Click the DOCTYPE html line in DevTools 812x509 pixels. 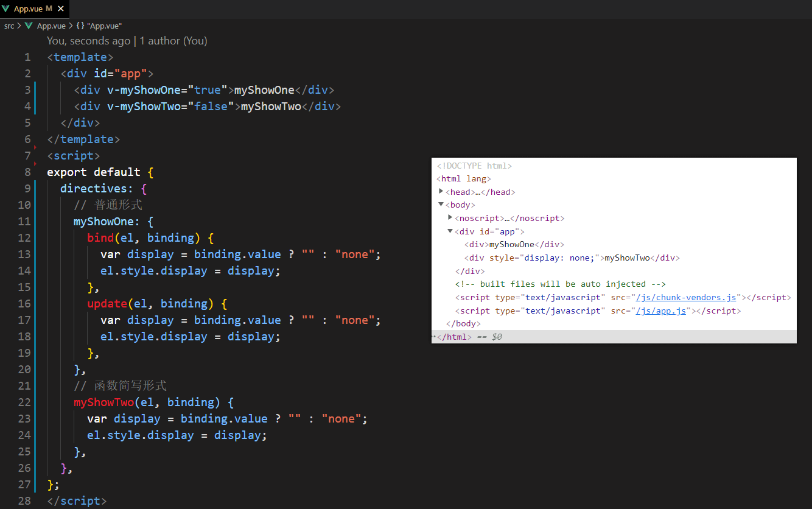[x=474, y=166]
